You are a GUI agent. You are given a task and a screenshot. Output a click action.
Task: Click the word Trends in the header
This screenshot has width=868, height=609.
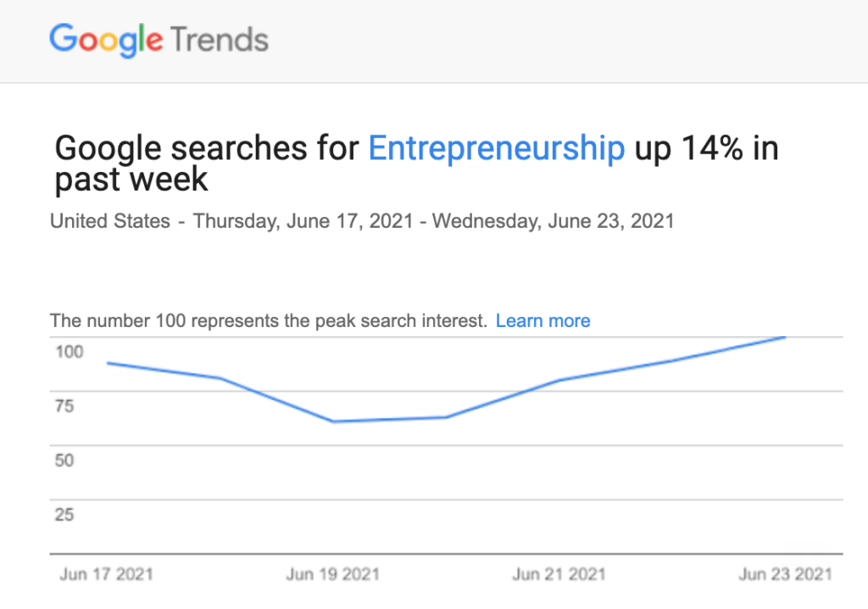(219, 40)
